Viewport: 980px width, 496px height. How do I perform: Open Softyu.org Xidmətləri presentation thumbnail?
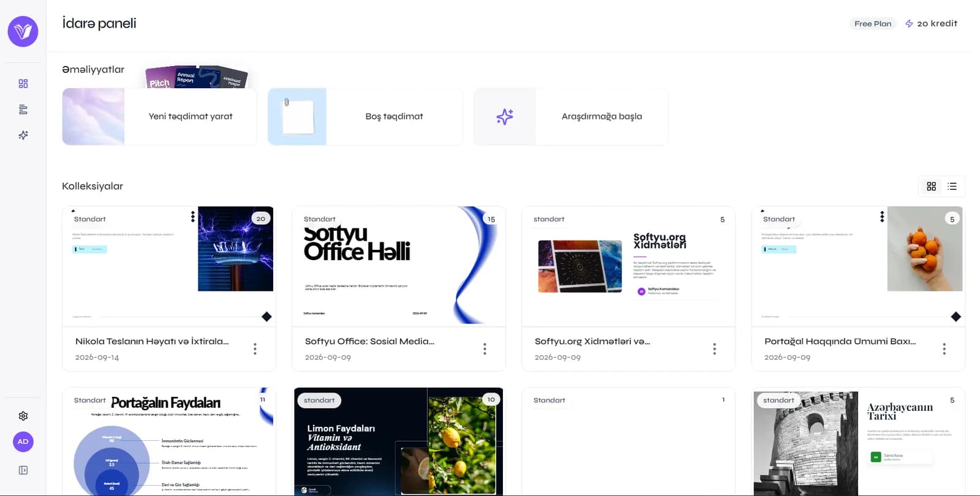(x=628, y=266)
